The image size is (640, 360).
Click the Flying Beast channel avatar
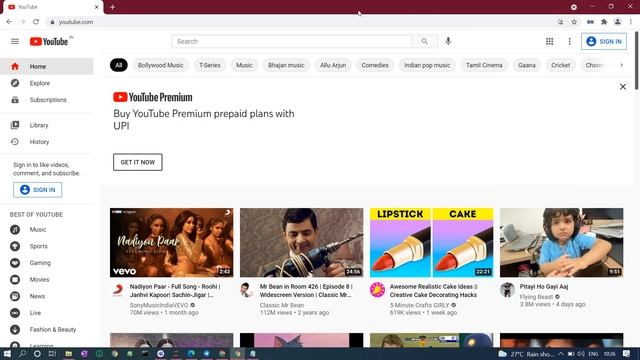[x=507, y=290]
